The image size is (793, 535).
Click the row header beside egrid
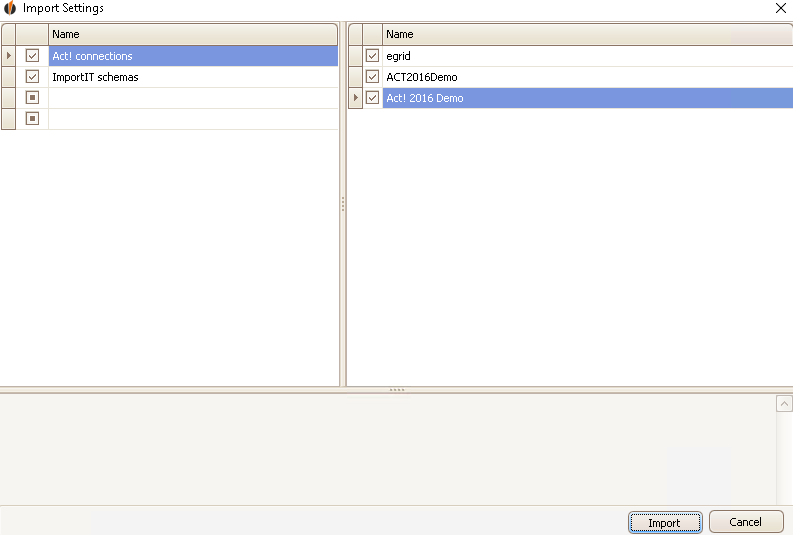pyautogui.click(x=356, y=56)
